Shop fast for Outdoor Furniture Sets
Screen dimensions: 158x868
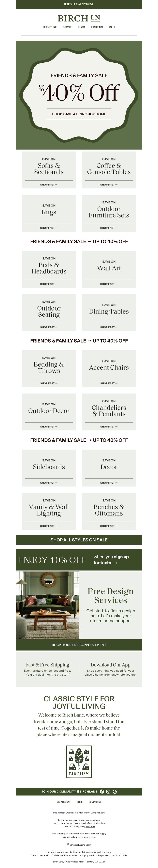tap(109, 228)
